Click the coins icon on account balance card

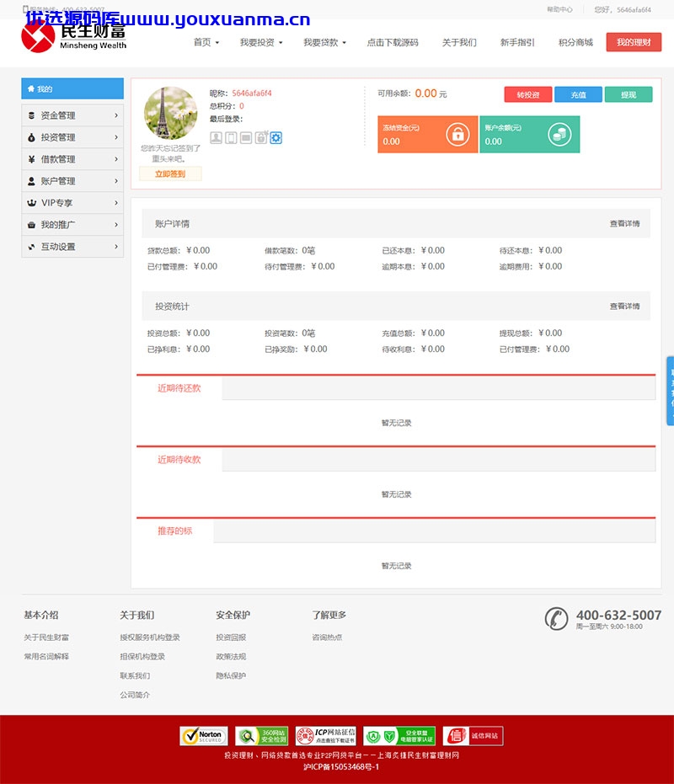pos(559,135)
